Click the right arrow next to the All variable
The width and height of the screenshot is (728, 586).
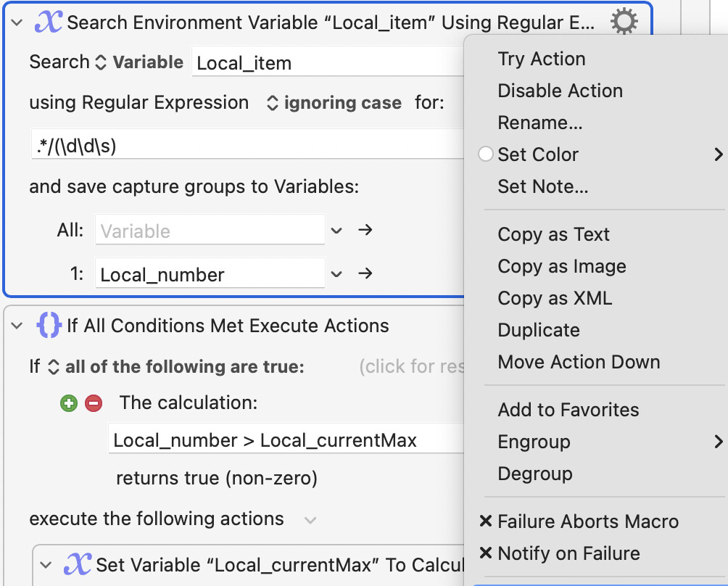365,231
